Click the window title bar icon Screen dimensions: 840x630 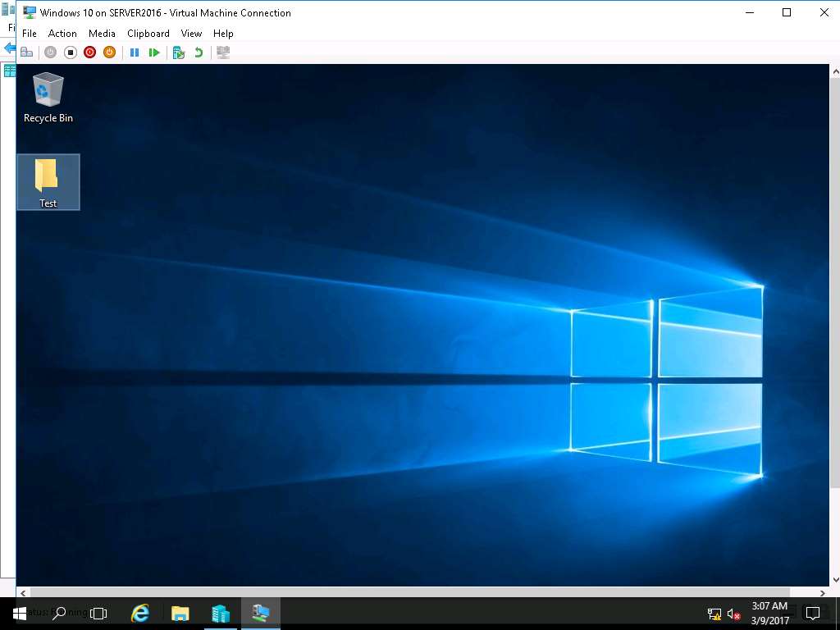[x=30, y=12]
